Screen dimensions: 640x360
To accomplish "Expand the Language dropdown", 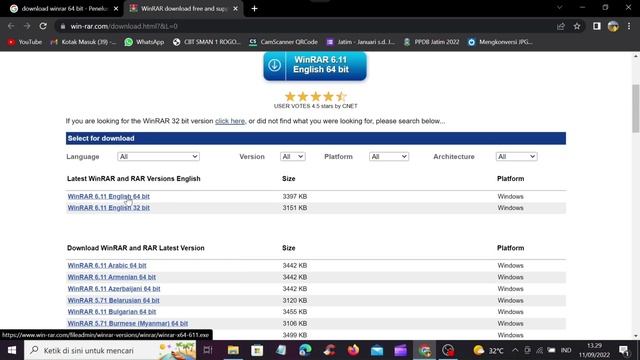I will click(x=158, y=156).
